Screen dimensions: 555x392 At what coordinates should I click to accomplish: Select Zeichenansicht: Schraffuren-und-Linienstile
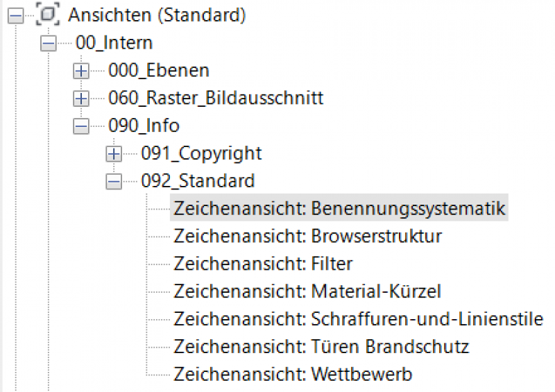tap(358, 319)
